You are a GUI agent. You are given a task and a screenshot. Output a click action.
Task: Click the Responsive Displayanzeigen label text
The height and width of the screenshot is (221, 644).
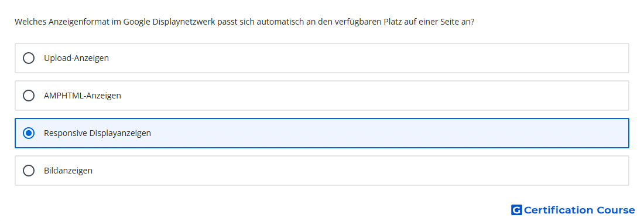pos(97,133)
